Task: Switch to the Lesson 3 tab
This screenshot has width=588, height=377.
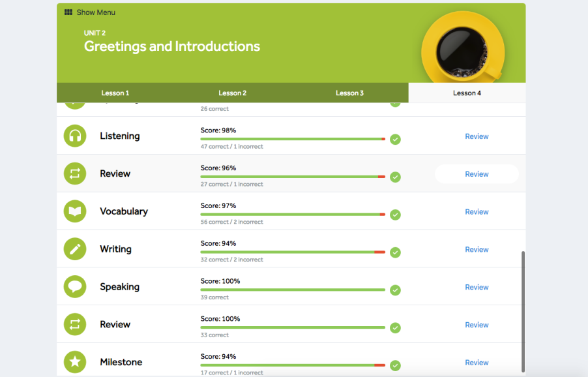Action: pos(349,93)
